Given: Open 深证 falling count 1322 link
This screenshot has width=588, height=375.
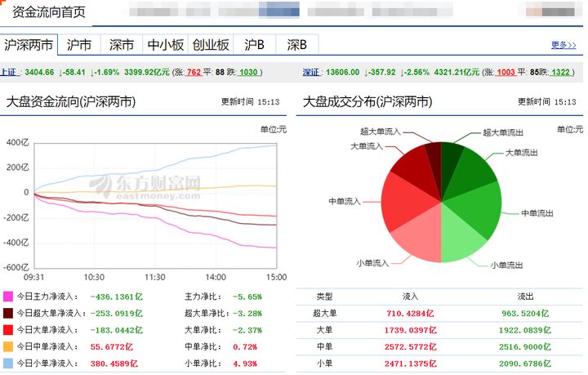Looking at the screenshot, I should 560,72.
